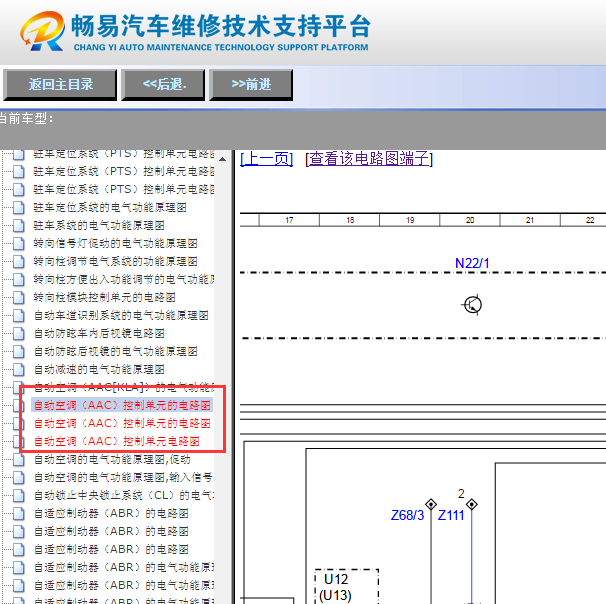606x604 pixels.
Task: Click document icon beside 自动锁止中央锁止系统（CL）entry
Action: [x=18, y=496]
